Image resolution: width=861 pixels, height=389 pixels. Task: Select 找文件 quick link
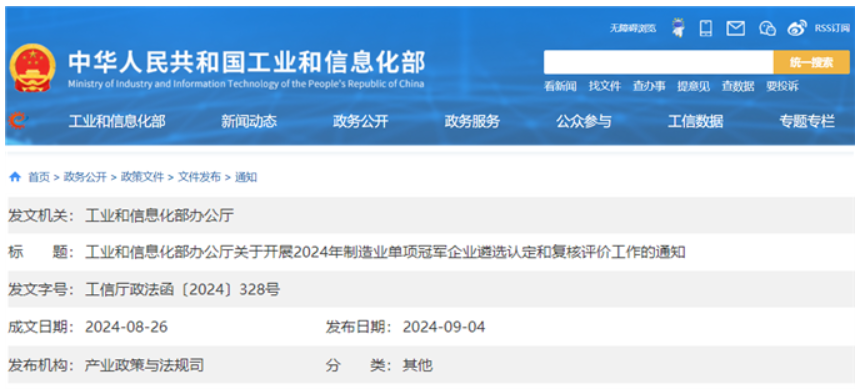click(605, 86)
